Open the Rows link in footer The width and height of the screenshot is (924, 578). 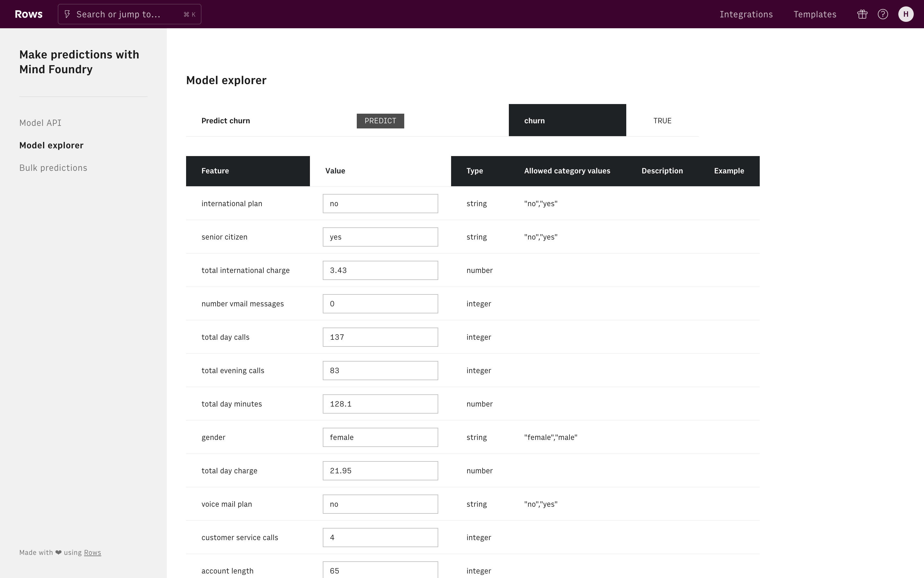[x=92, y=552]
